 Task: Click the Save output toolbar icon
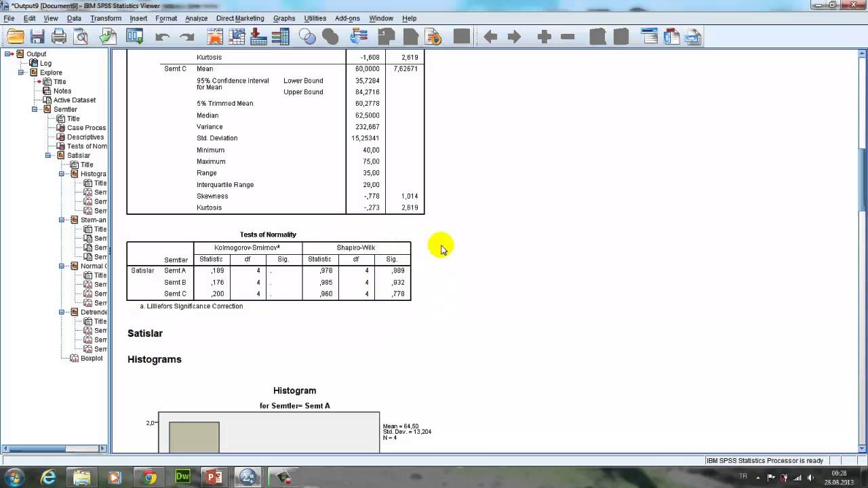37,37
